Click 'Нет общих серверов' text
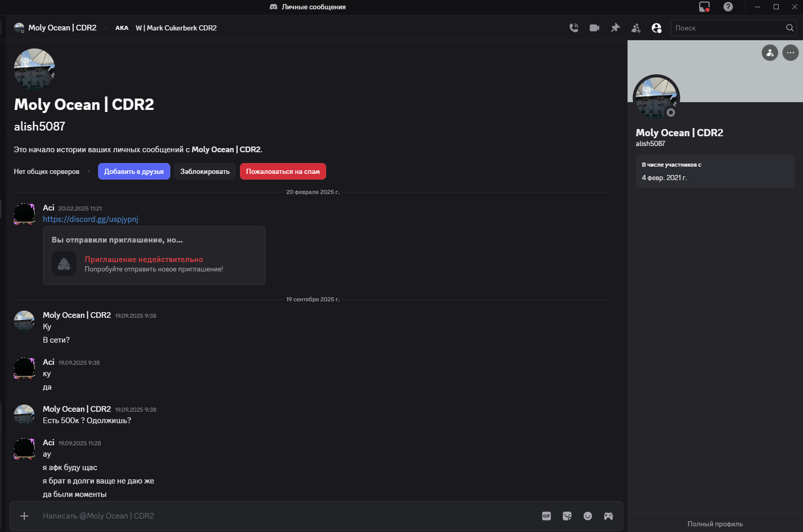The image size is (803, 532). [x=46, y=171]
